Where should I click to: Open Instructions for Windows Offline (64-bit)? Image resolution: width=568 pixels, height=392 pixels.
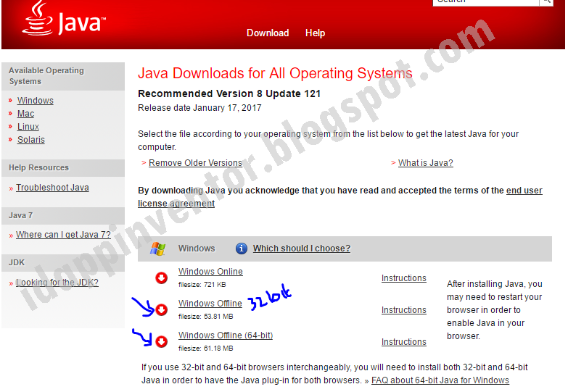pos(404,342)
